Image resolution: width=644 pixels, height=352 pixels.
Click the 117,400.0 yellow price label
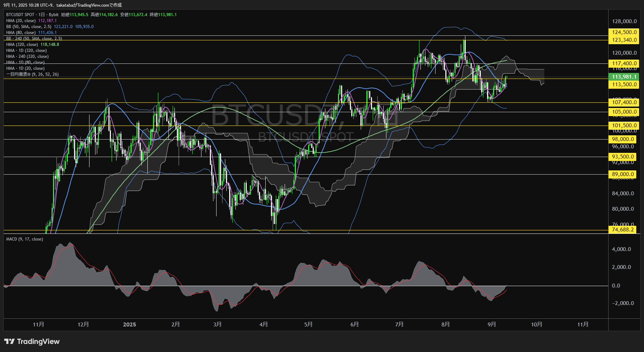point(624,63)
